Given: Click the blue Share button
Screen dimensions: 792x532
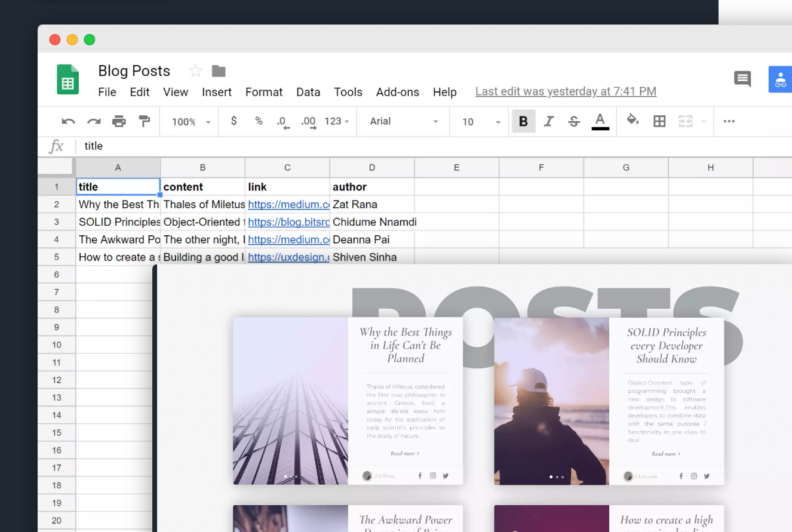Looking at the screenshot, I should pyautogui.click(x=780, y=79).
